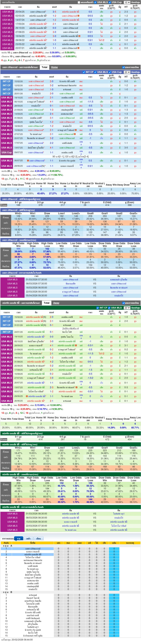Click red card icon in 02/03/25 head-to-head row
141x644 pixels.
[x=79, y=16]
